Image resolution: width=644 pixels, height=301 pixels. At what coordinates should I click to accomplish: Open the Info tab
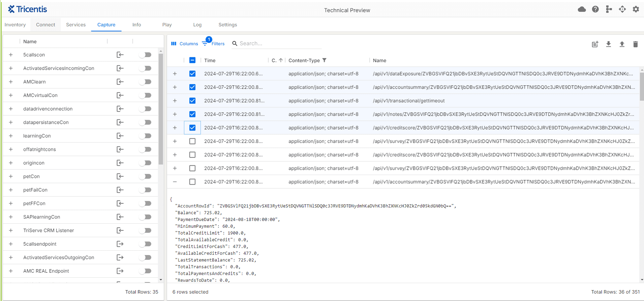[136, 25]
